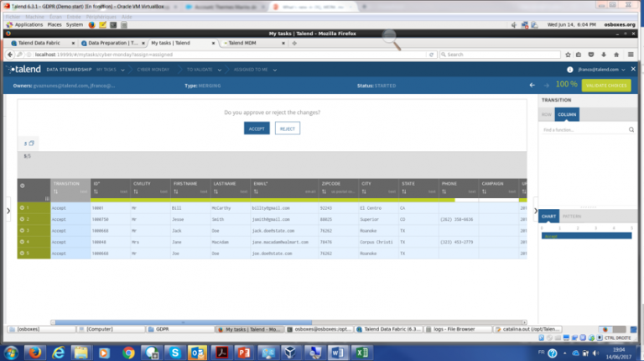Viewport: 644px width, 361px height.
Task: Go to previous task with left arrow
Action: click(x=532, y=85)
